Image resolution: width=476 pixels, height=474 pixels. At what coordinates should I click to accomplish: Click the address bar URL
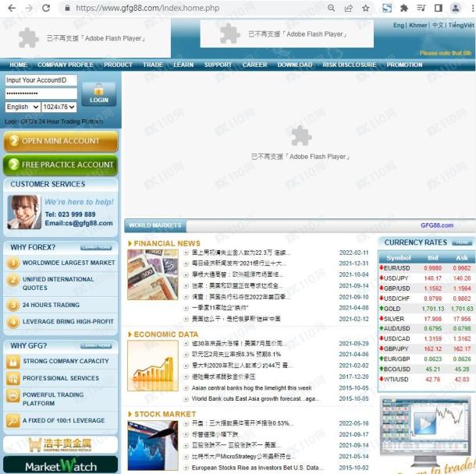point(147,9)
